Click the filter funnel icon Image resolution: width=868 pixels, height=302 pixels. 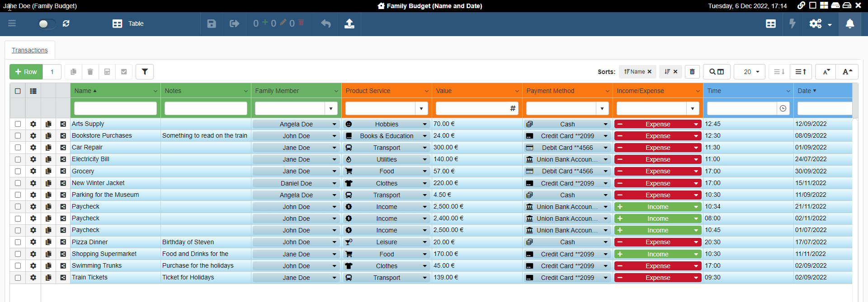click(145, 72)
